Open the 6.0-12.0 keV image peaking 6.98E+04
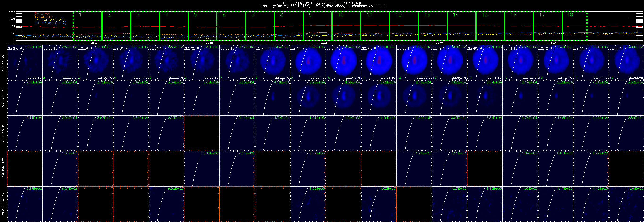644x222 pixels. coord(308,98)
